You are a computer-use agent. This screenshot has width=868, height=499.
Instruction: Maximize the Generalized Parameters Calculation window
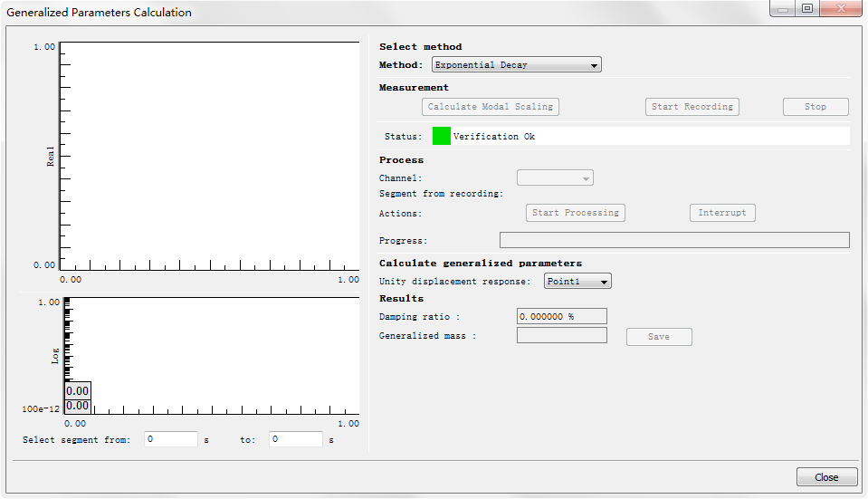click(807, 8)
